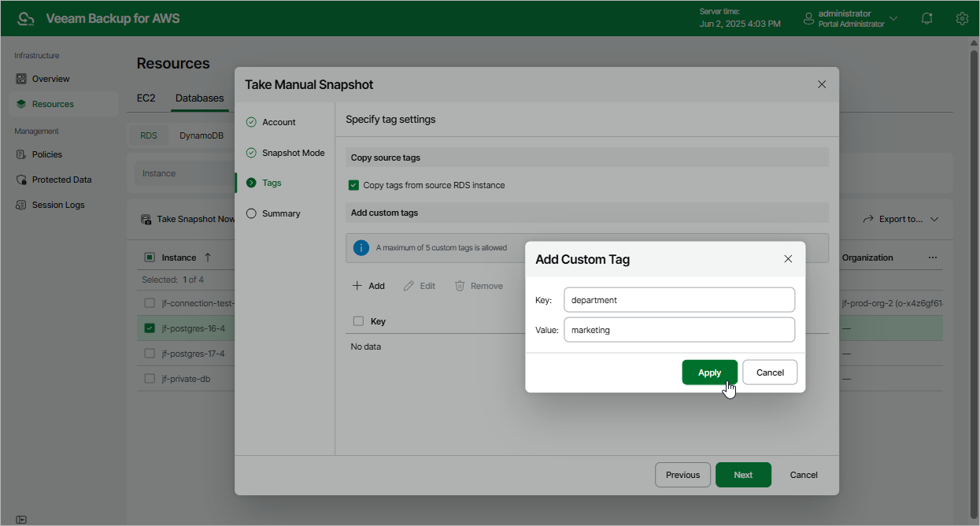Click the Policies document icon
The width and height of the screenshot is (980, 526).
21,154
